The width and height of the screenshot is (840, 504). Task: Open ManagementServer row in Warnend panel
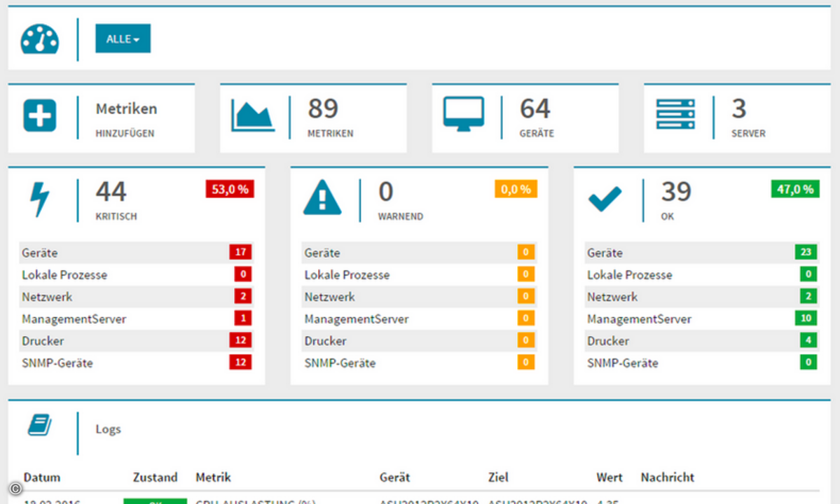(419, 318)
